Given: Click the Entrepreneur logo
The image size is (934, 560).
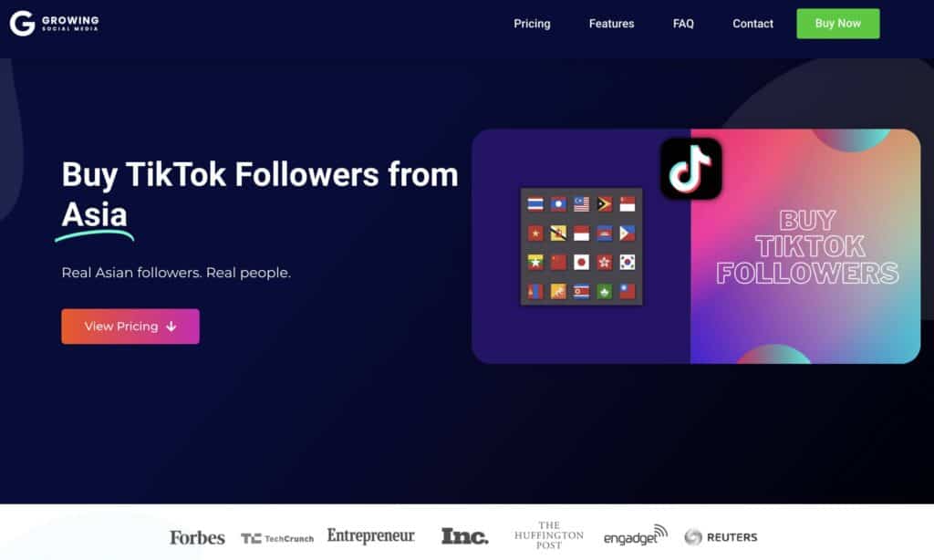Looking at the screenshot, I should point(370,536).
